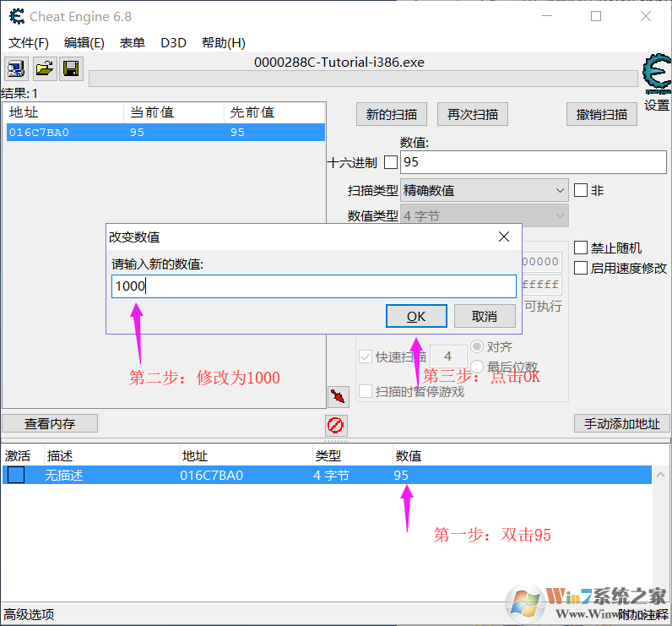Click the 描述 column header in cheat table
The width and height of the screenshot is (672, 626).
click(x=111, y=455)
